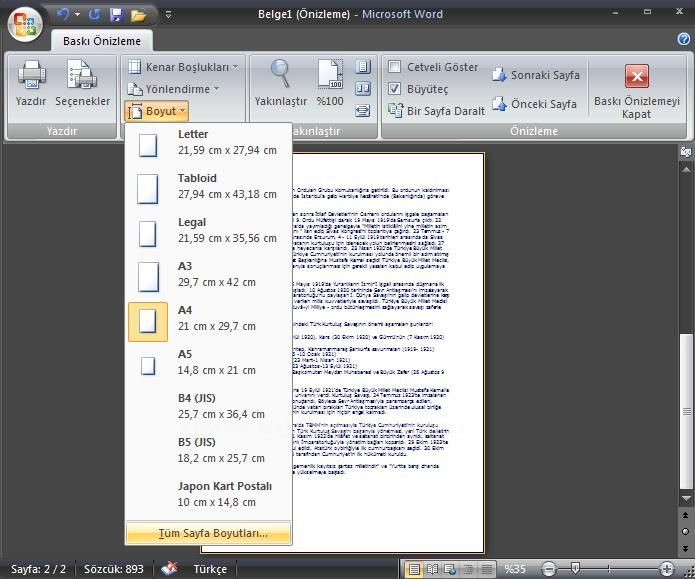
Task: Choose B4 (JIS) paper size
Action: 208,408
